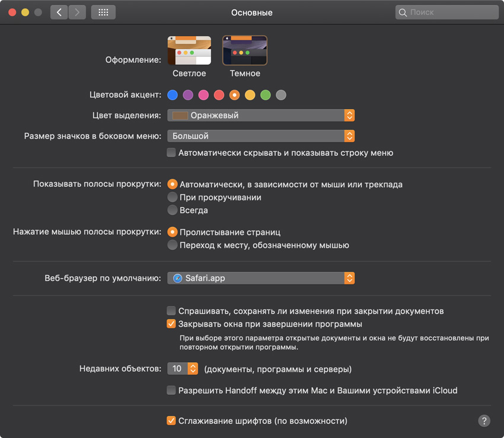Open the Цвет выделения dropdown showing Оранжевый

[x=261, y=116]
